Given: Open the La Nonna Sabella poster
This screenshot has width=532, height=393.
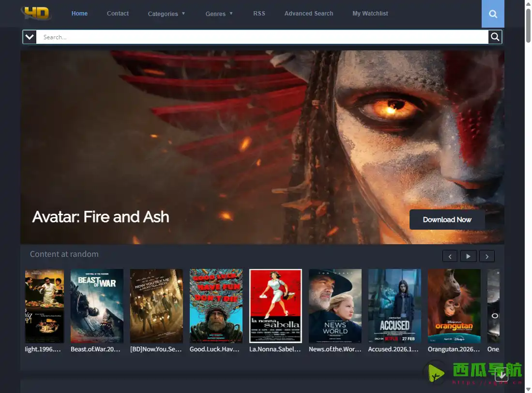Looking at the screenshot, I should point(275,306).
